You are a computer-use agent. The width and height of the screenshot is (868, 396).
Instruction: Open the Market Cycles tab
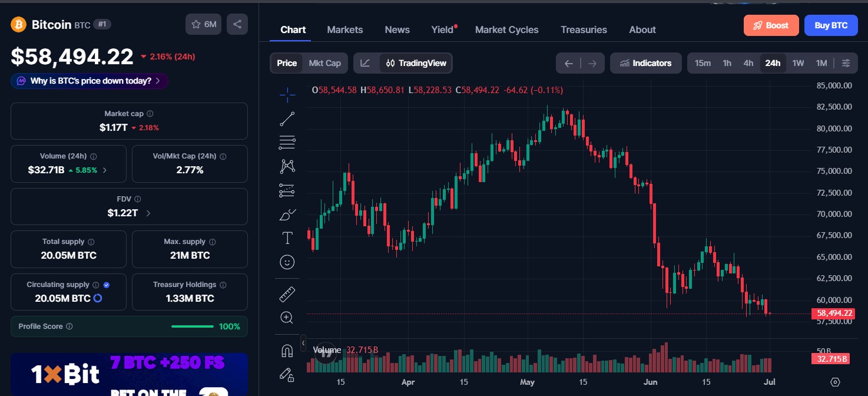pyautogui.click(x=507, y=29)
